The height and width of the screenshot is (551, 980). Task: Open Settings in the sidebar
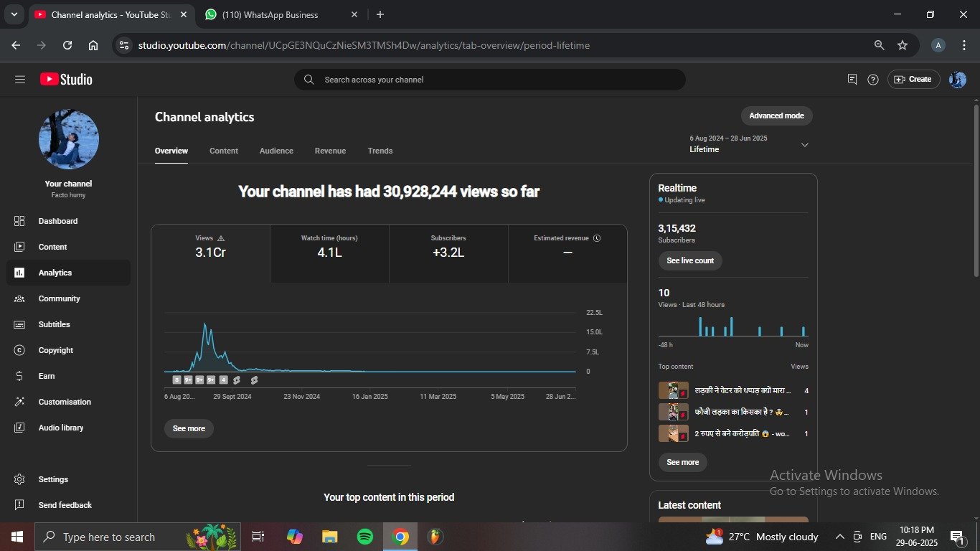[x=69, y=479]
